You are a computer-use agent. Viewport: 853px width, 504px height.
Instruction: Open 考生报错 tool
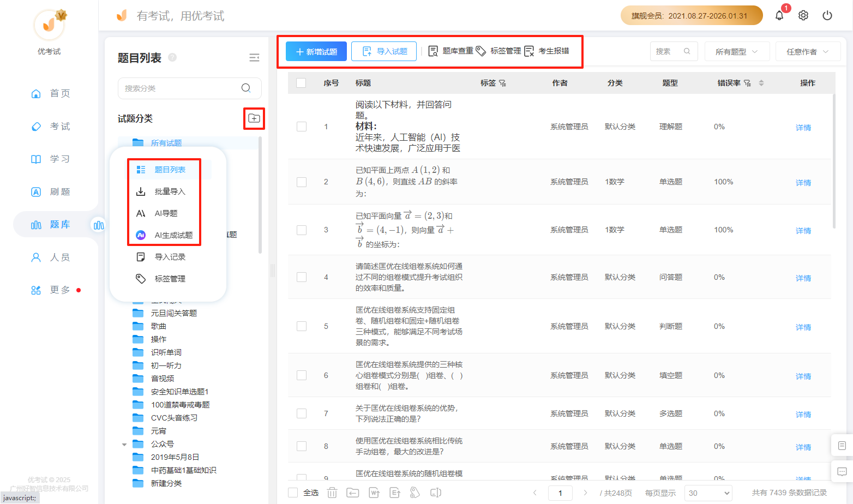pos(546,51)
